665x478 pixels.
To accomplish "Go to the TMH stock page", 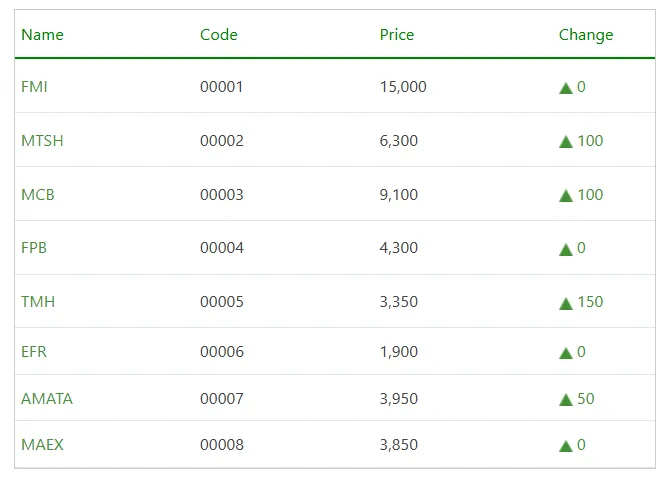I will [38, 302].
